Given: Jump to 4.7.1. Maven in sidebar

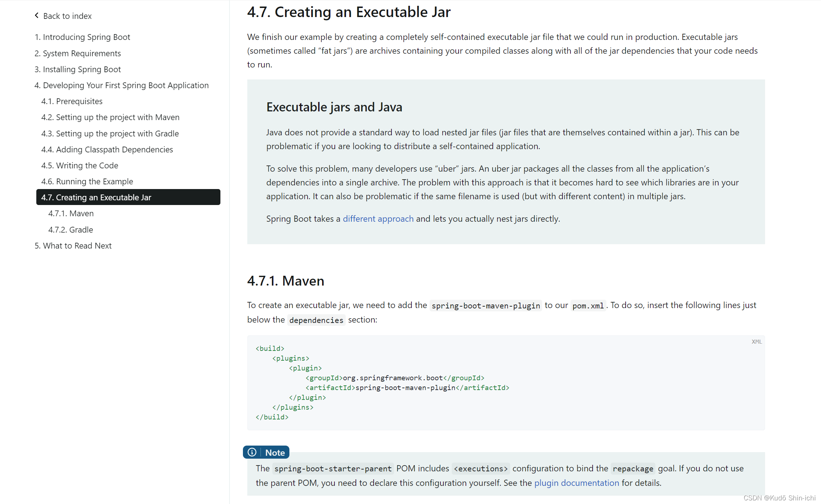Looking at the screenshot, I should pos(71,213).
